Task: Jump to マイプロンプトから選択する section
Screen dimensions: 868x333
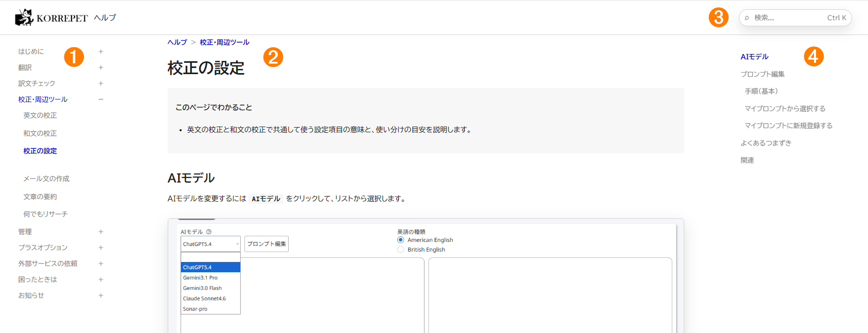Action: pyautogui.click(x=785, y=109)
